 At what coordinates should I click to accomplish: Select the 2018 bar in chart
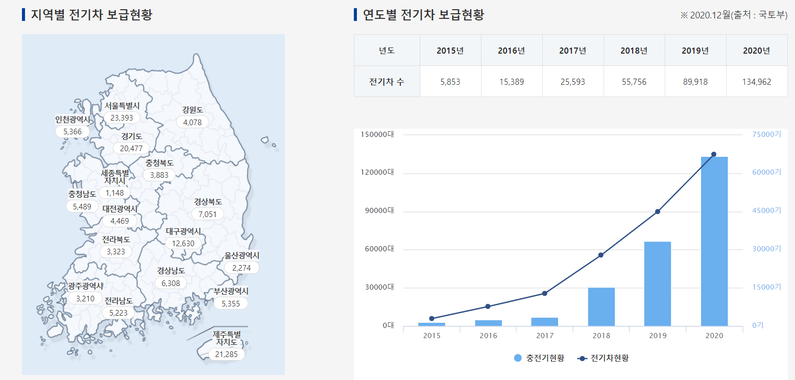click(x=601, y=307)
